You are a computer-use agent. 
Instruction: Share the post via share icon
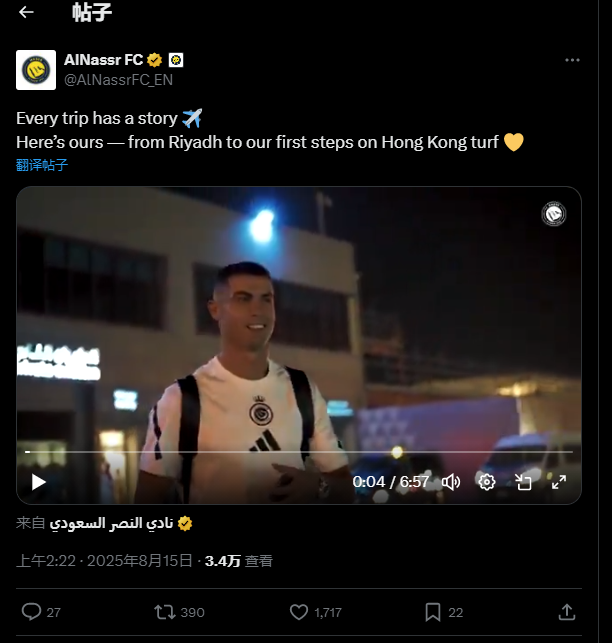pos(566,612)
